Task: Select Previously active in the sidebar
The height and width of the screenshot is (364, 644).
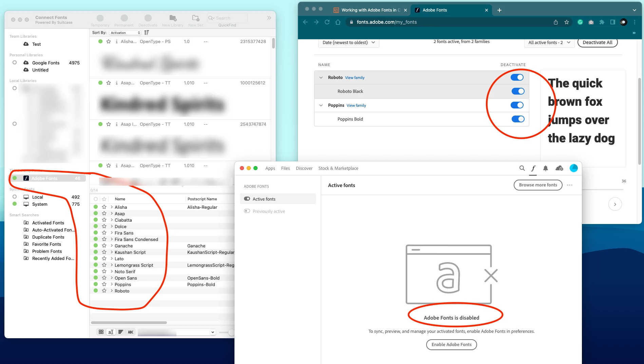Action: 269,211
